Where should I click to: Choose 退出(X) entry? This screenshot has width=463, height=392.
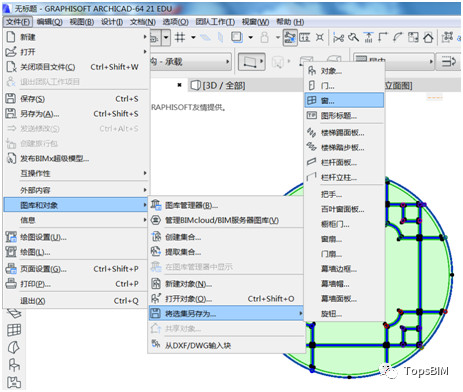[76, 301]
